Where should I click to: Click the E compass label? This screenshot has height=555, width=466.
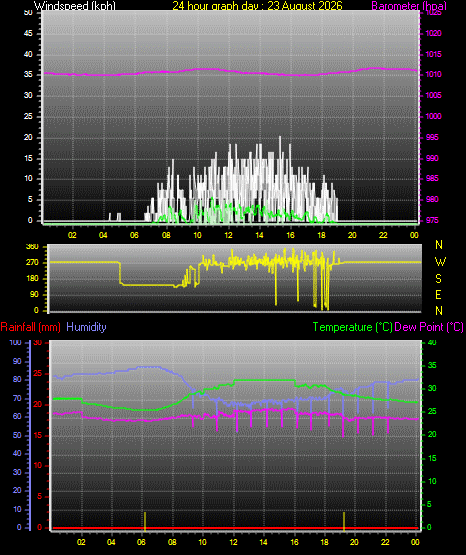click(438, 294)
